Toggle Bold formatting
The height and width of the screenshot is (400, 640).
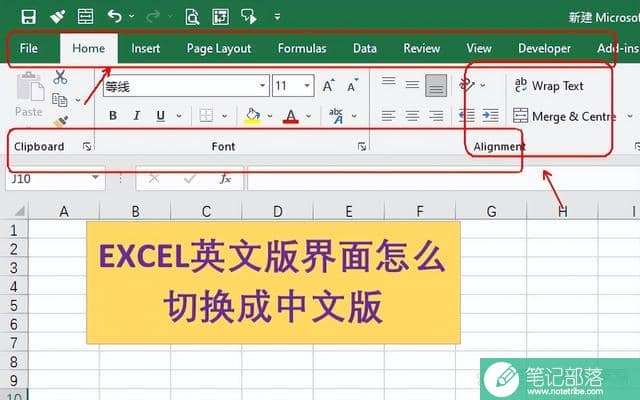click(x=113, y=116)
